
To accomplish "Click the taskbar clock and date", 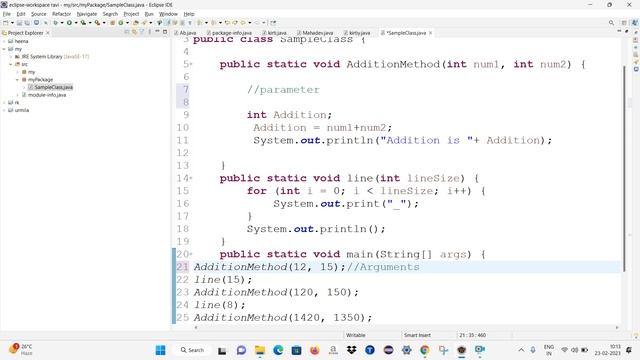I will point(608,350).
